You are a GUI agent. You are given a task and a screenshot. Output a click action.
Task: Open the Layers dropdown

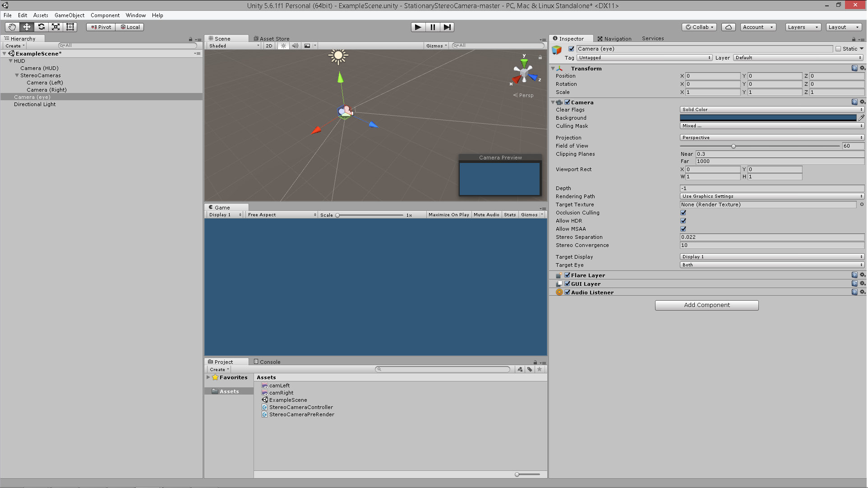click(803, 27)
